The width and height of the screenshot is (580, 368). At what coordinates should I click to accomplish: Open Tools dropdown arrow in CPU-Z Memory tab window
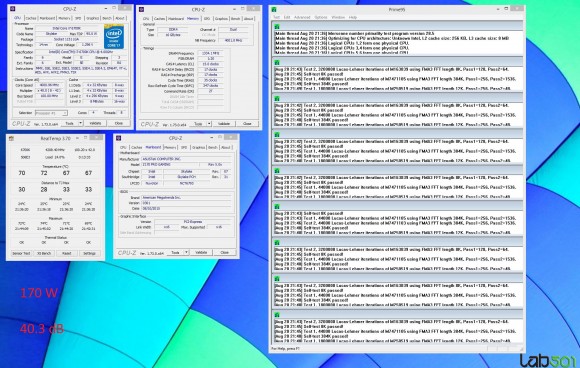pyautogui.click(x=209, y=124)
